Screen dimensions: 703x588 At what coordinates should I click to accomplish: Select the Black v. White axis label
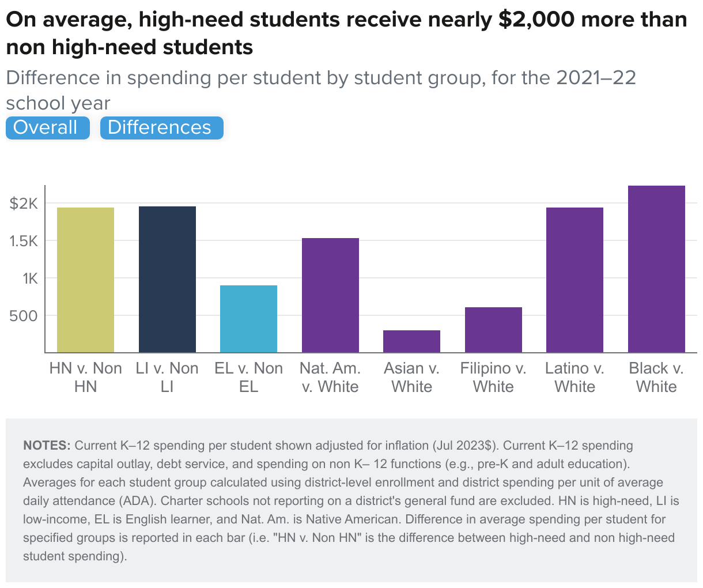coord(656,375)
